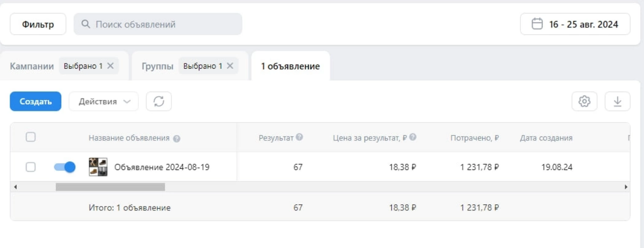
Task: Switch to the Кампании tab
Action: tap(32, 66)
